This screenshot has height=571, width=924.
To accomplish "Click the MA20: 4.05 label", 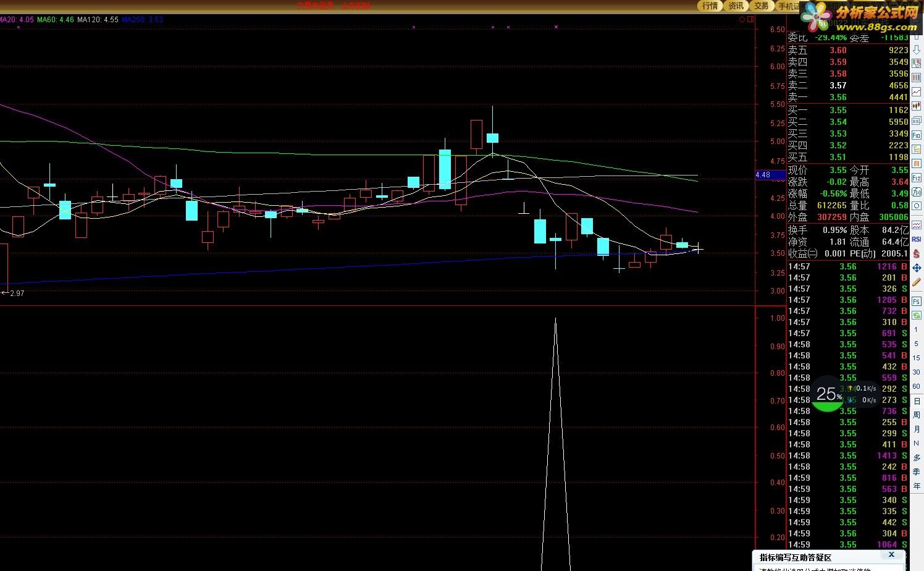I will (x=17, y=20).
